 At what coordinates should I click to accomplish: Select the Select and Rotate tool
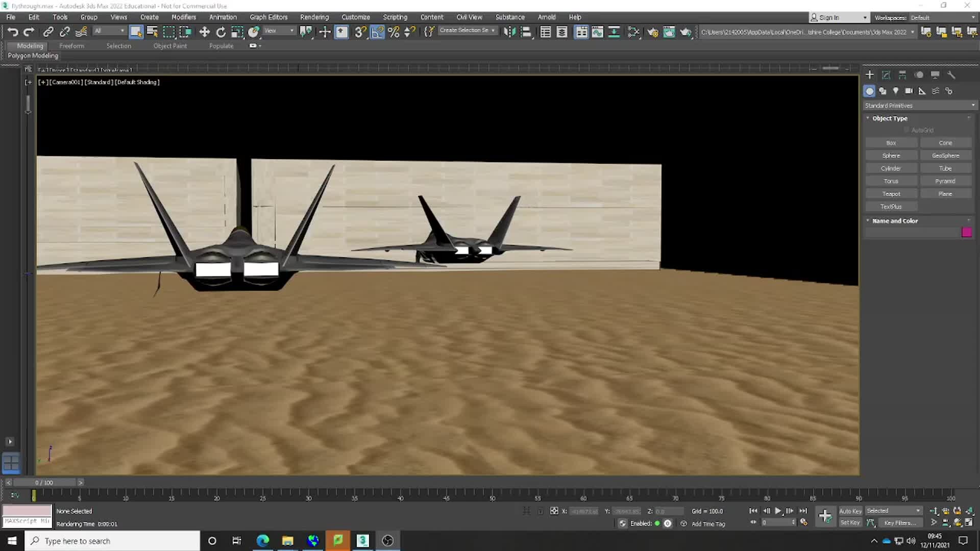[220, 32]
